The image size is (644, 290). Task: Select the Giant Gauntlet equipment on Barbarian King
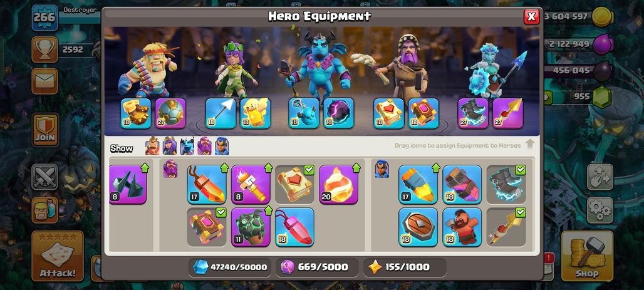[x=136, y=113]
